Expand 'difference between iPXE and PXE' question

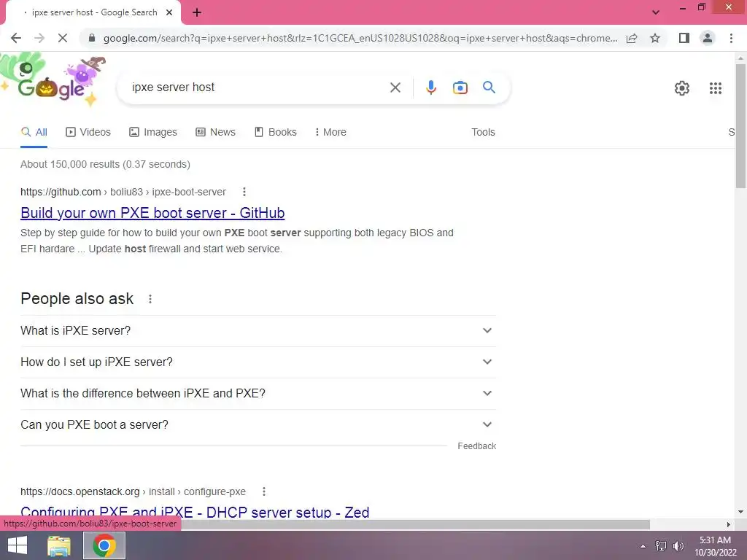pyautogui.click(x=258, y=393)
